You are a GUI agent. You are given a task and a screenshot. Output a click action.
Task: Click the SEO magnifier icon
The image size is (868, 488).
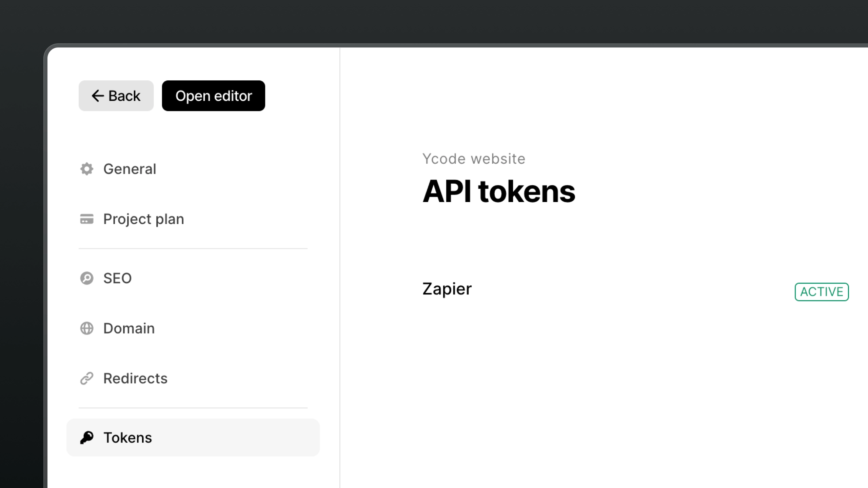click(x=87, y=278)
